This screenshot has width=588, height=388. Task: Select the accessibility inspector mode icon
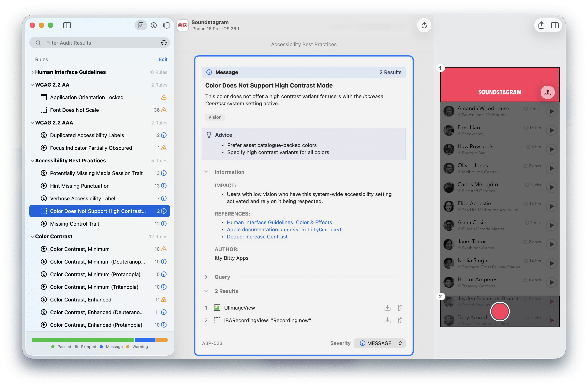(x=154, y=25)
